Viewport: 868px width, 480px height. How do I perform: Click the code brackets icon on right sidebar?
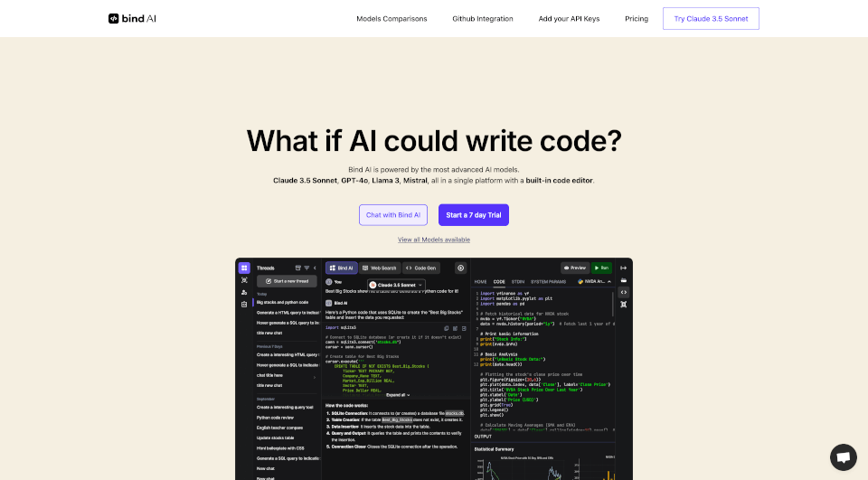click(623, 293)
